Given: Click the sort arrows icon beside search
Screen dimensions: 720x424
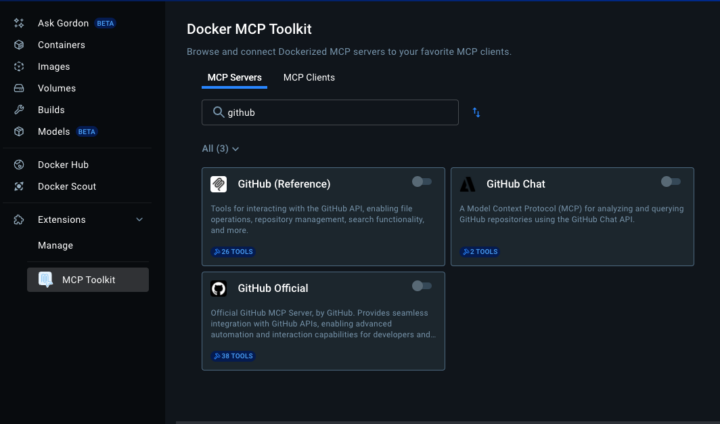Looking at the screenshot, I should pos(476,113).
